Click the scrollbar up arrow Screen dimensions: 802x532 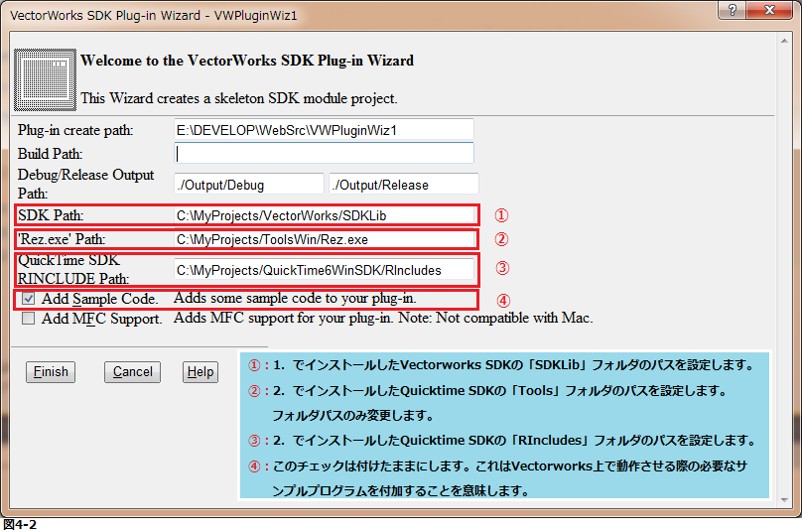pyautogui.click(x=784, y=41)
